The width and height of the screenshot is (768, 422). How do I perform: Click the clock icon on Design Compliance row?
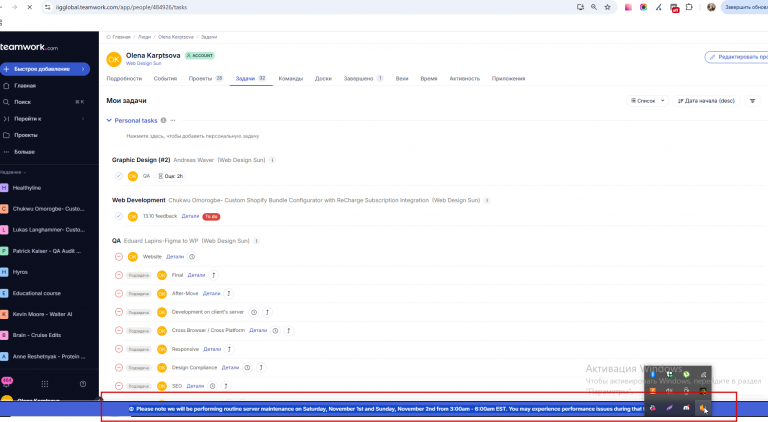pyautogui.click(x=247, y=368)
